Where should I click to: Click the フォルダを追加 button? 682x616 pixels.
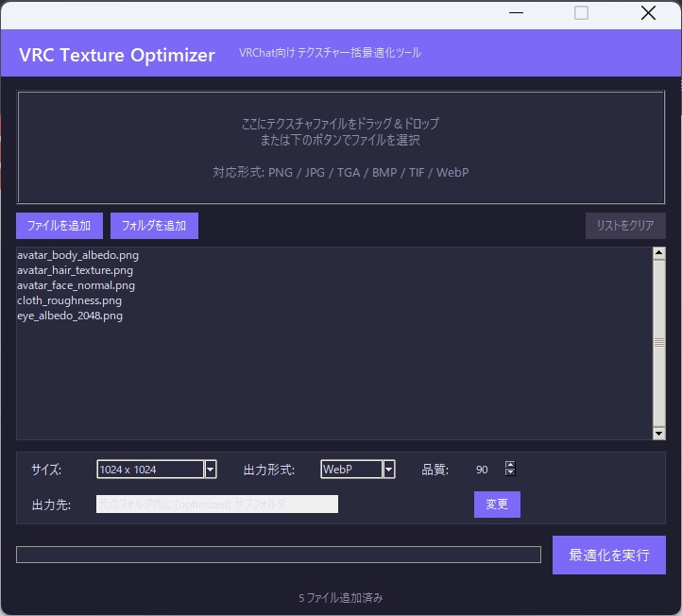tap(154, 226)
